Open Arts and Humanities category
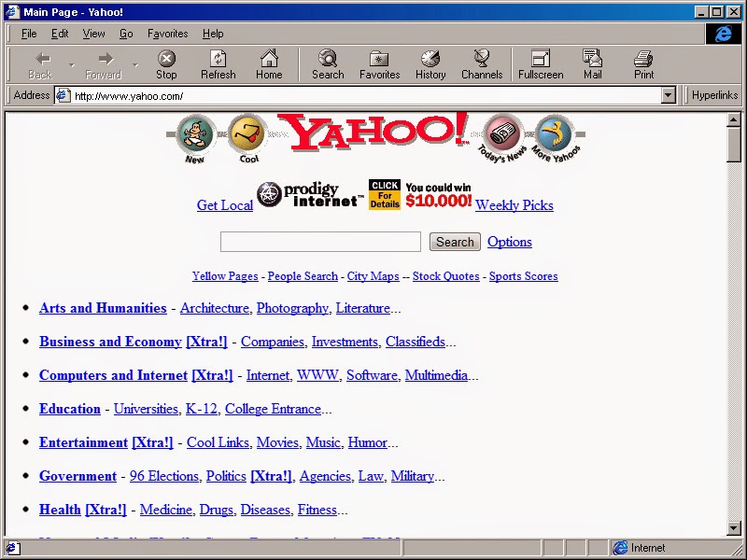The height and width of the screenshot is (560, 747). (103, 308)
